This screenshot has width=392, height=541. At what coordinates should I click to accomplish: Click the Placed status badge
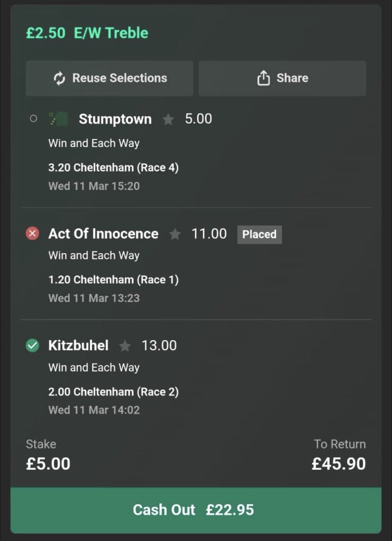(x=260, y=234)
